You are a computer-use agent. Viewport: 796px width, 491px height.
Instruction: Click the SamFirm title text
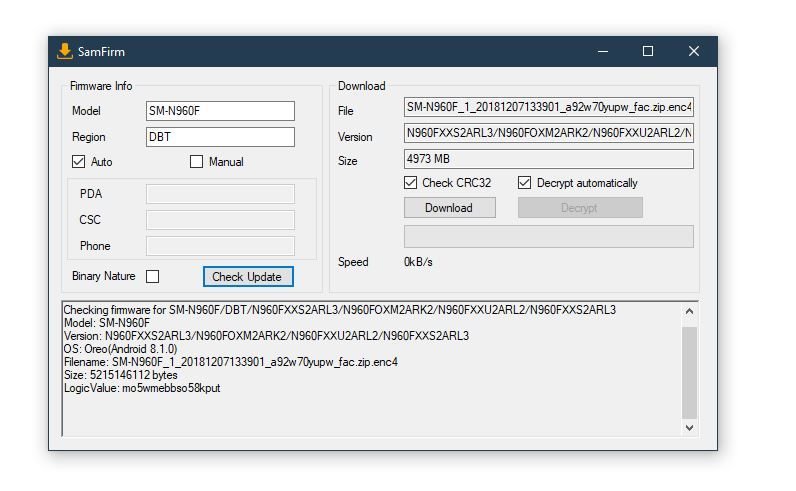101,52
